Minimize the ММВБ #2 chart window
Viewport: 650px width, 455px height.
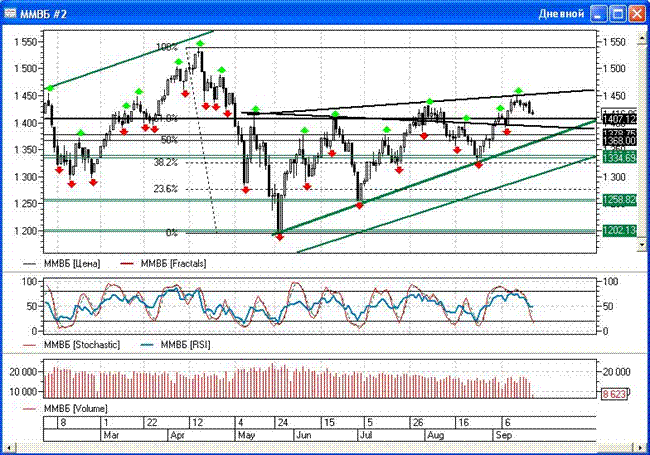pos(598,13)
